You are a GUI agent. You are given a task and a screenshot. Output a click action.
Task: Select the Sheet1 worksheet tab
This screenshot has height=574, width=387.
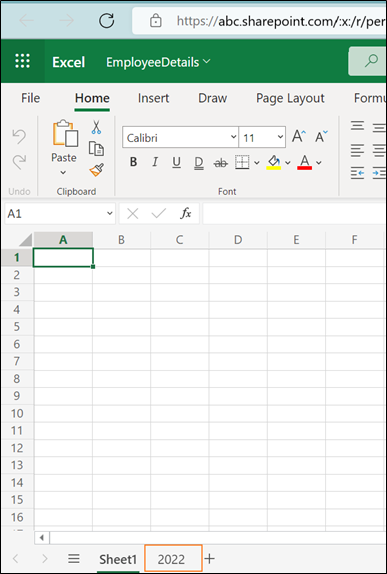point(118,559)
